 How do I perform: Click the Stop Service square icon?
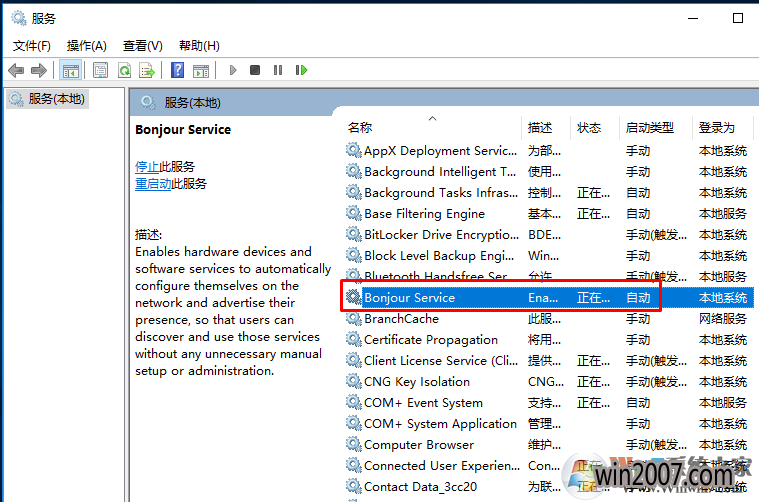coord(255,71)
